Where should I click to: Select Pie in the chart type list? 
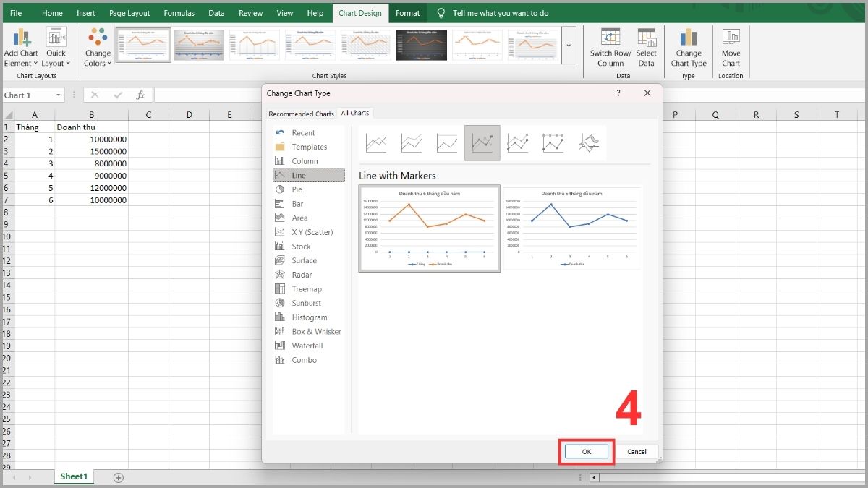[x=297, y=189]
